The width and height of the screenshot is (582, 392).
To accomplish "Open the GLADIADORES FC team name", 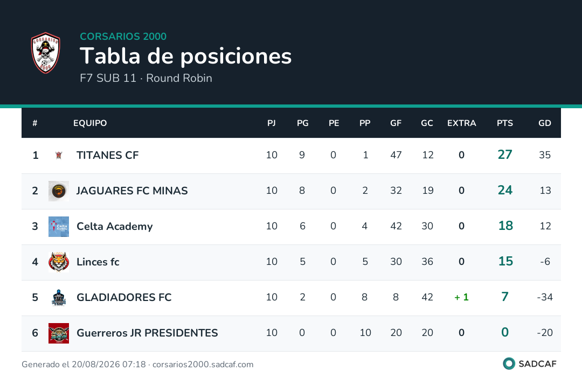I will 124,297.
